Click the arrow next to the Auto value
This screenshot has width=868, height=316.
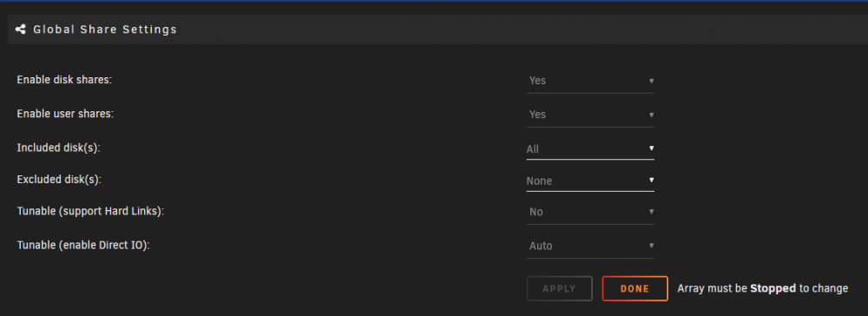(x=652, y=245)
